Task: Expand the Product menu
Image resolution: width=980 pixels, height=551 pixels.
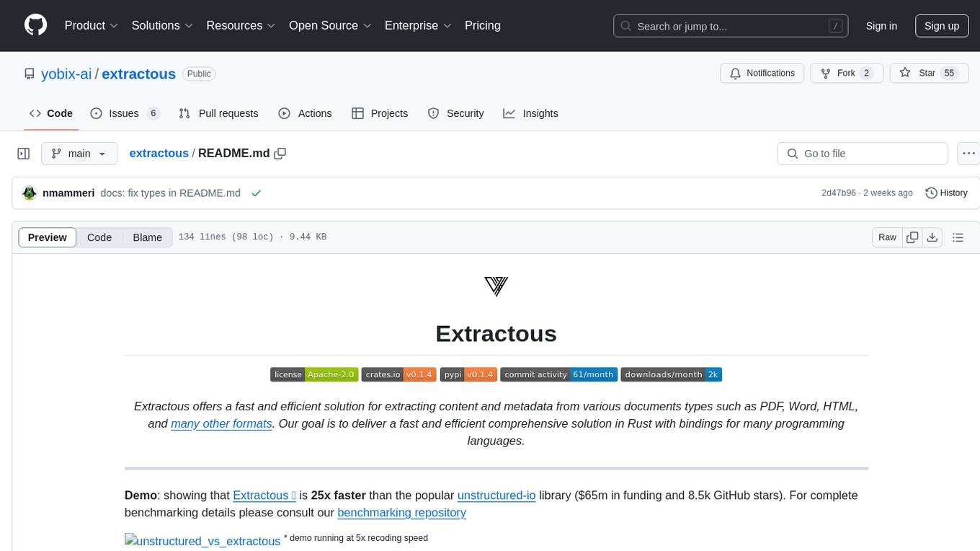Action: (92, 25)
